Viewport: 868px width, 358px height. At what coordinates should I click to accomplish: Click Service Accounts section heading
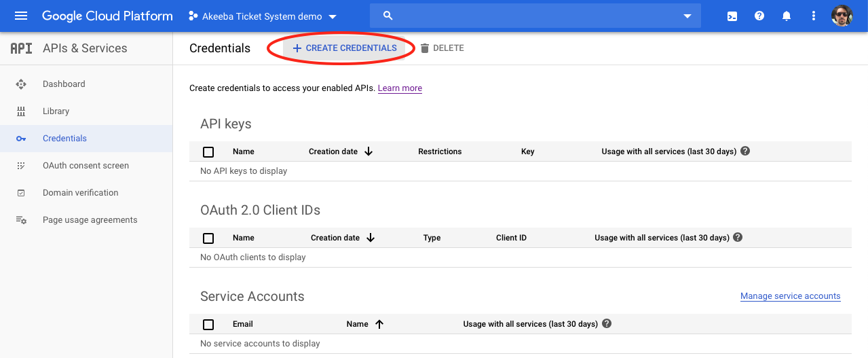coord(252,296)
